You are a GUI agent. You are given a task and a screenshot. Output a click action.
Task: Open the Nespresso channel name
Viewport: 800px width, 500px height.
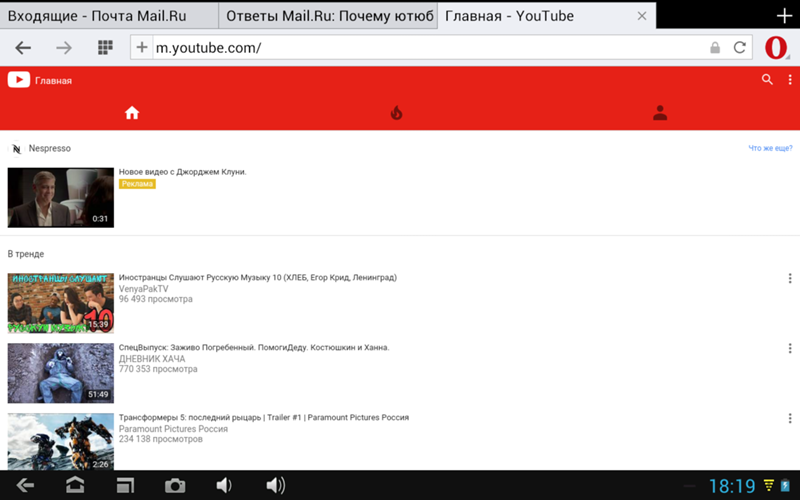coord(49,148)
